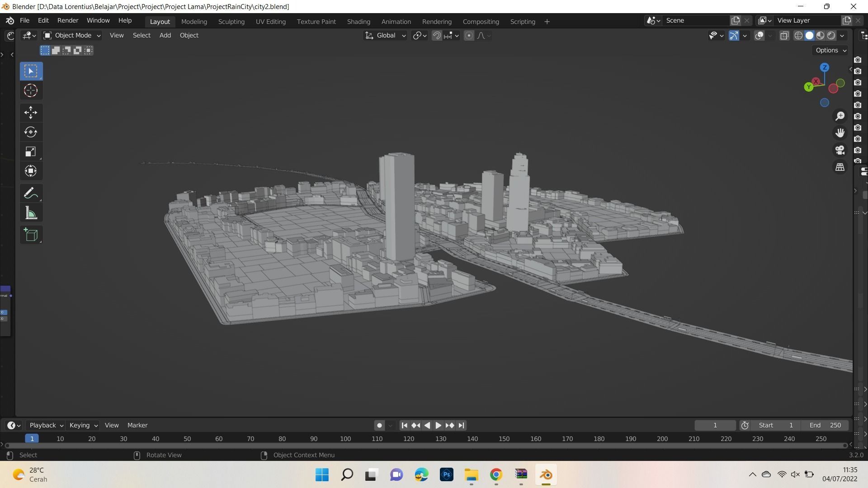Image resolution: width=868 pixels, height=488 pixels.
Task: Toggle use preview range clock icon
Action: (745, 426)
